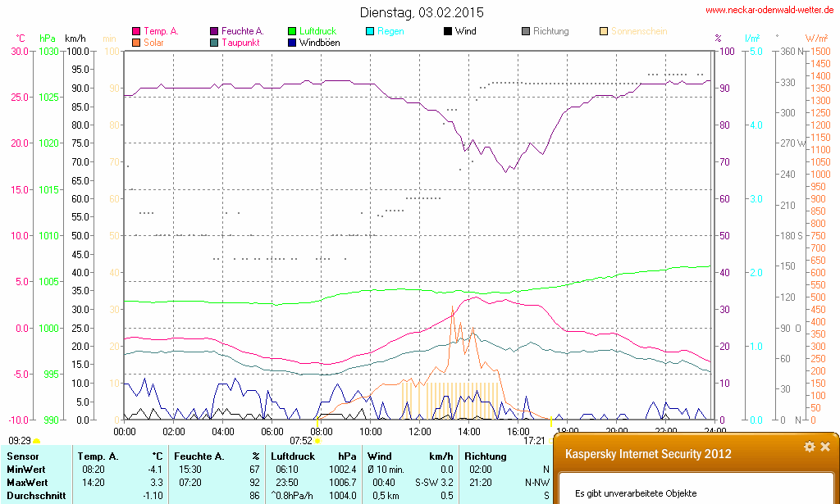Click the Temp. A. pink legend square
Screen dimensions: 840x504
(136, 32)
